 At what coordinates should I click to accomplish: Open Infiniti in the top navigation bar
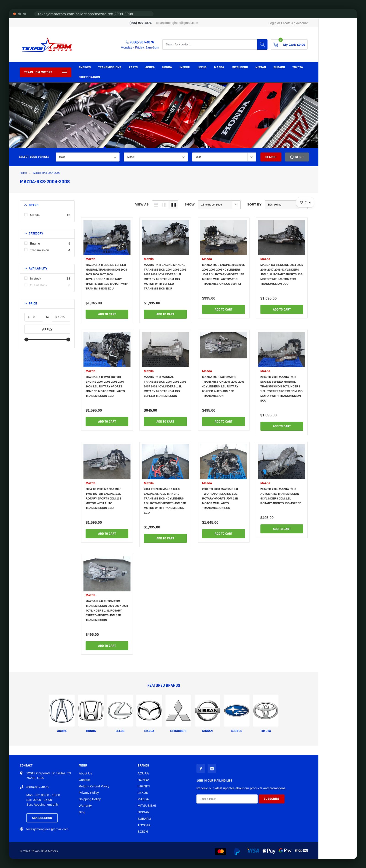point(185,67)
